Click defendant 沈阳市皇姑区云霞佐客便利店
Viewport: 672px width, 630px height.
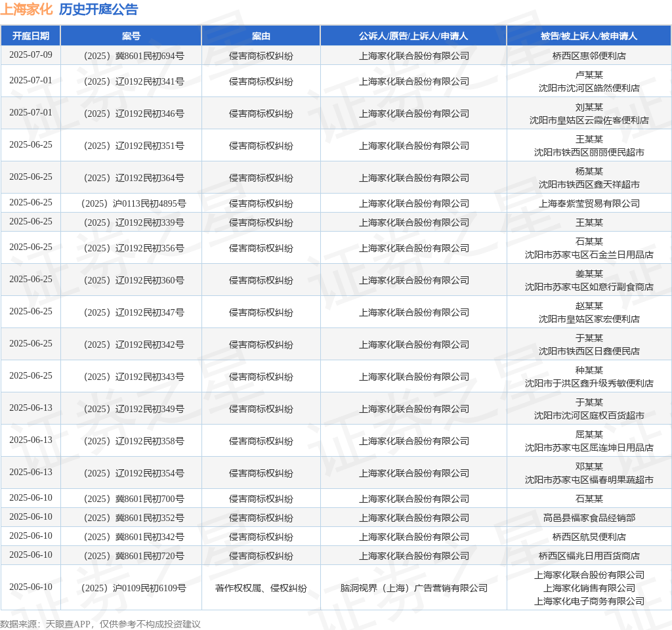[x=589, y=120]
